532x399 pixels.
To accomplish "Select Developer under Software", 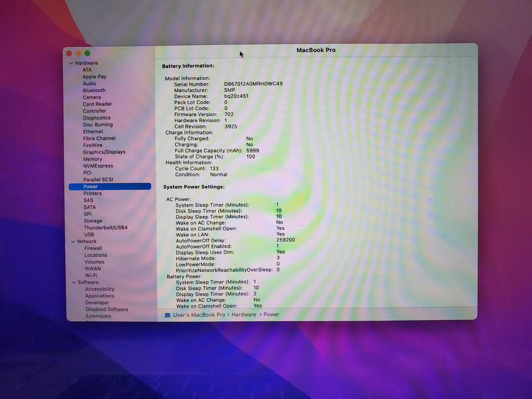I will [x=98, y=303].
